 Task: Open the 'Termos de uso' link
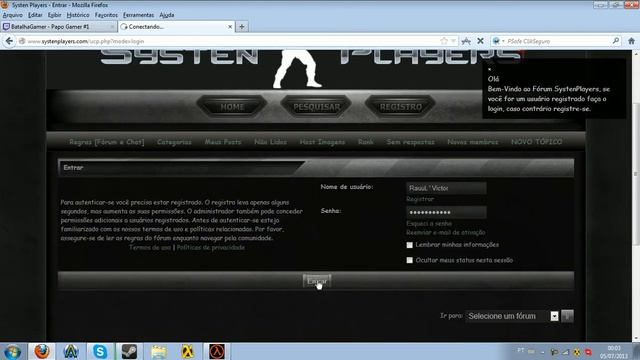[150, 247]
